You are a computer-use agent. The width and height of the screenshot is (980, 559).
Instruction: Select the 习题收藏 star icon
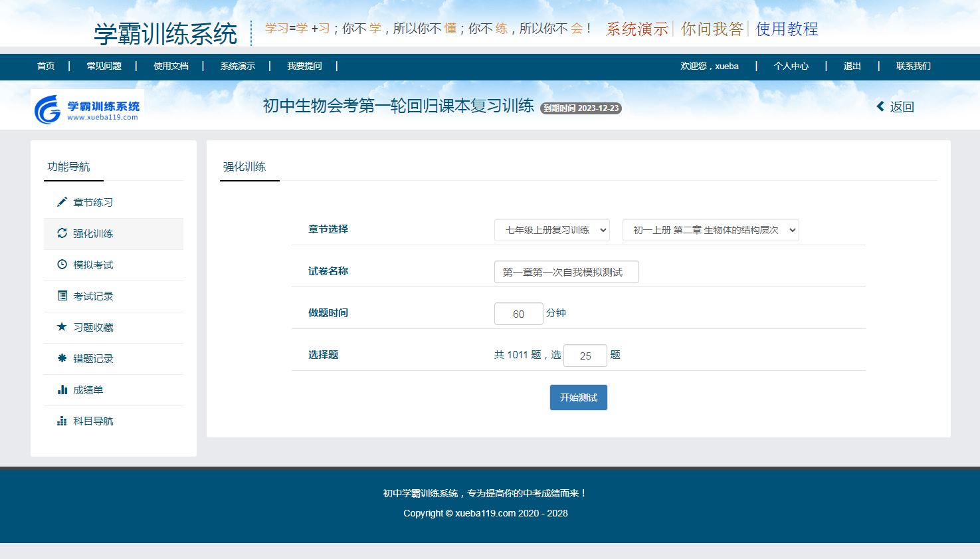(62, 327)
